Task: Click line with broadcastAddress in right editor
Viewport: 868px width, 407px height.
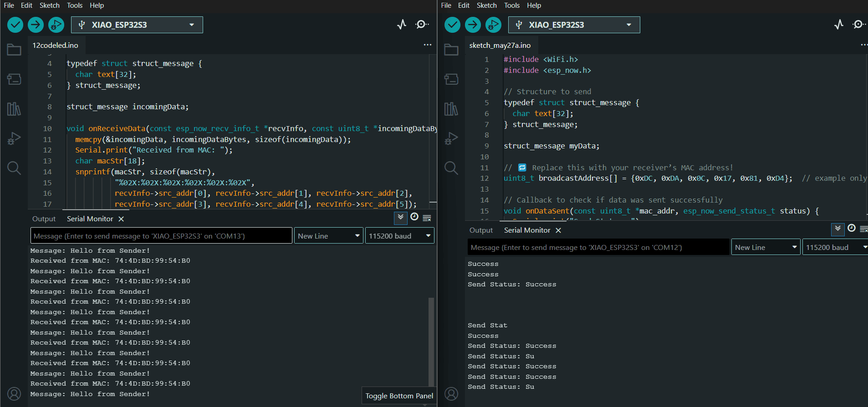Action: coord(685,178)
